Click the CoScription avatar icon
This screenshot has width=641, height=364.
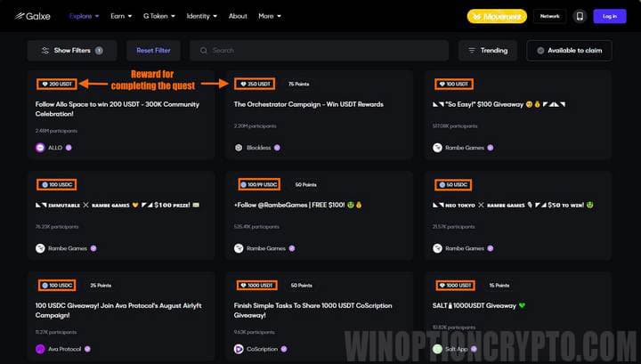(x=239, y=349)
